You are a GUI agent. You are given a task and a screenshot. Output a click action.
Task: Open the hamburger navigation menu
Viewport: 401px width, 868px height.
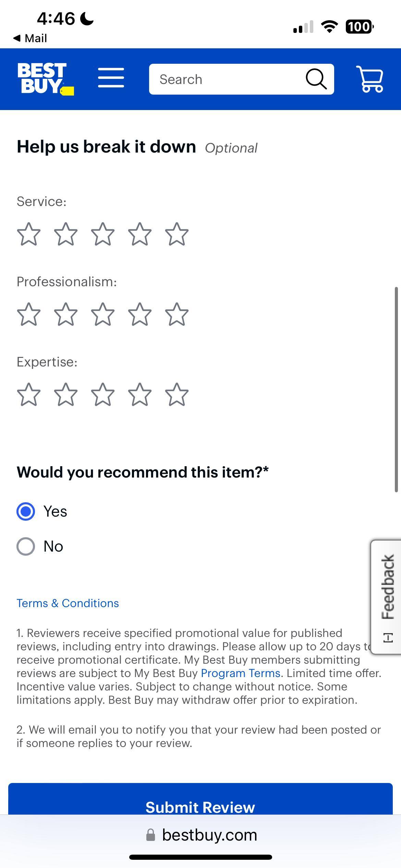coord(110,78)
